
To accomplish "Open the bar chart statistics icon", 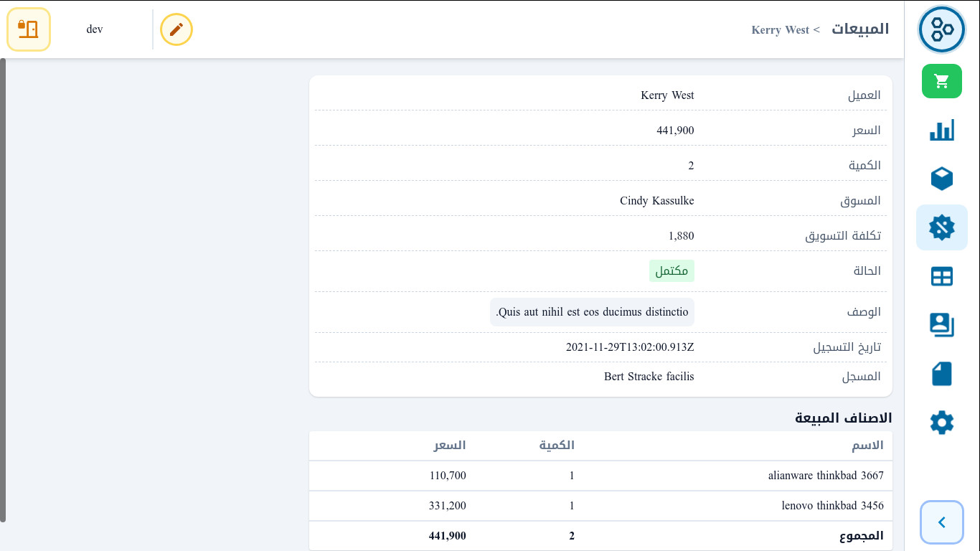I will [x=942, y=130].
